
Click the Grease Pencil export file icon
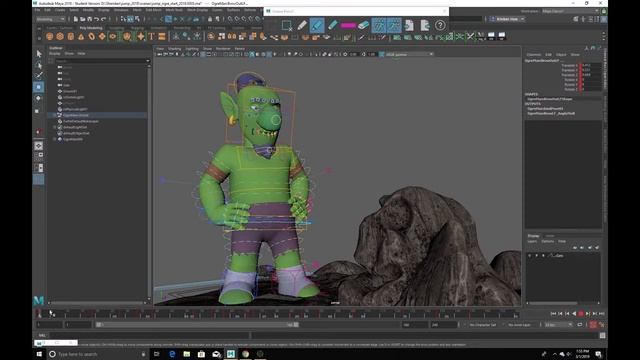pyautogui.click(x=425, y=25)
